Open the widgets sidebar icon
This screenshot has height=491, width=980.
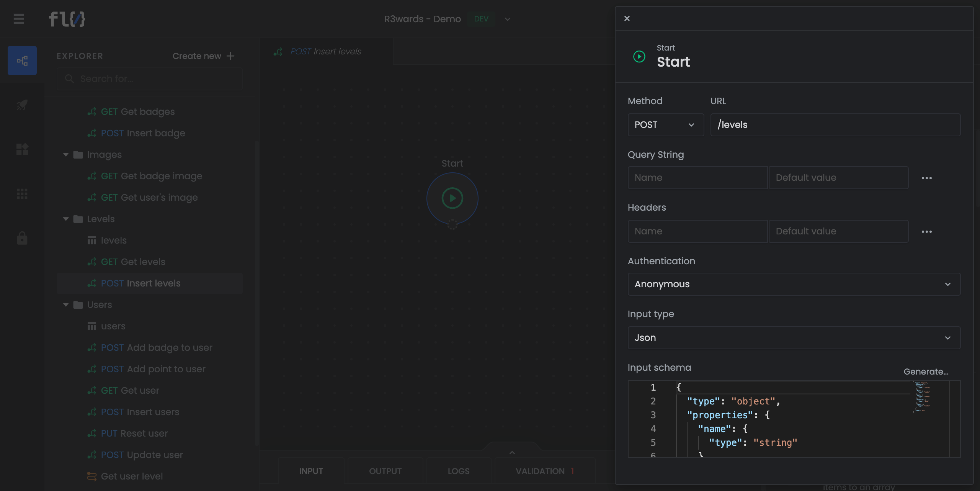pos(22,149)
